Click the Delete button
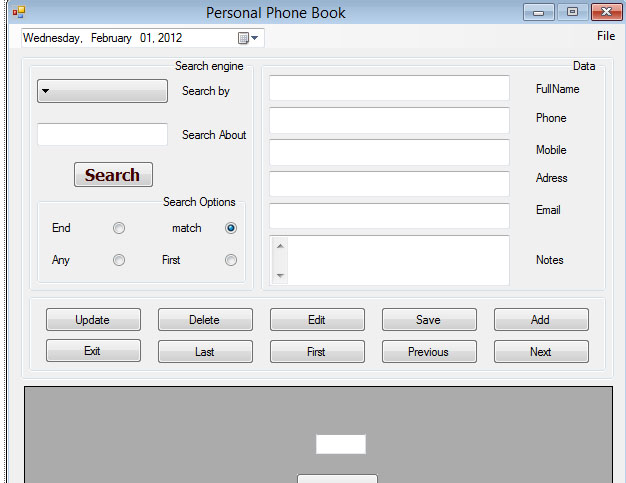This screenshot has height=483, width=626. pos(205,320)
